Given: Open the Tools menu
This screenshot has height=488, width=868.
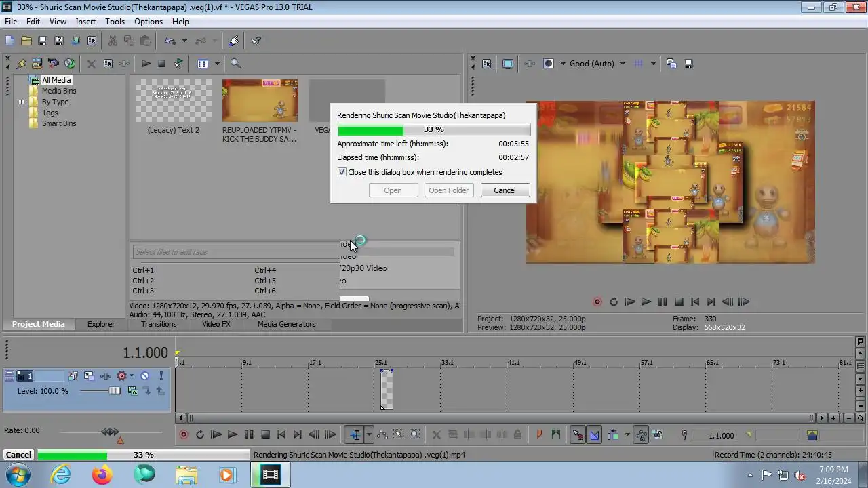Looking at the screenshot, I should click(115, 22).
